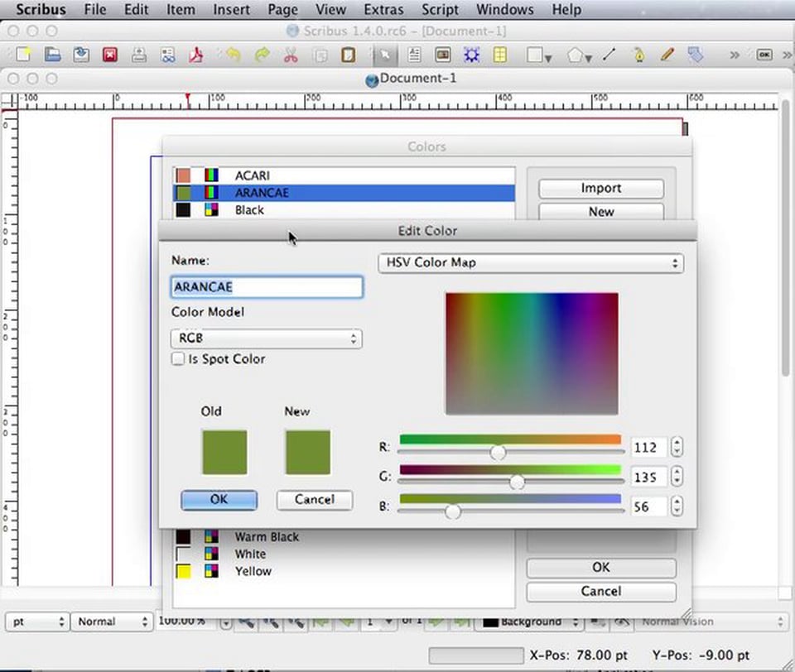
Task: Select the Insert Image Frame tool
Action: pyautogui.click(x=442, y=55)
